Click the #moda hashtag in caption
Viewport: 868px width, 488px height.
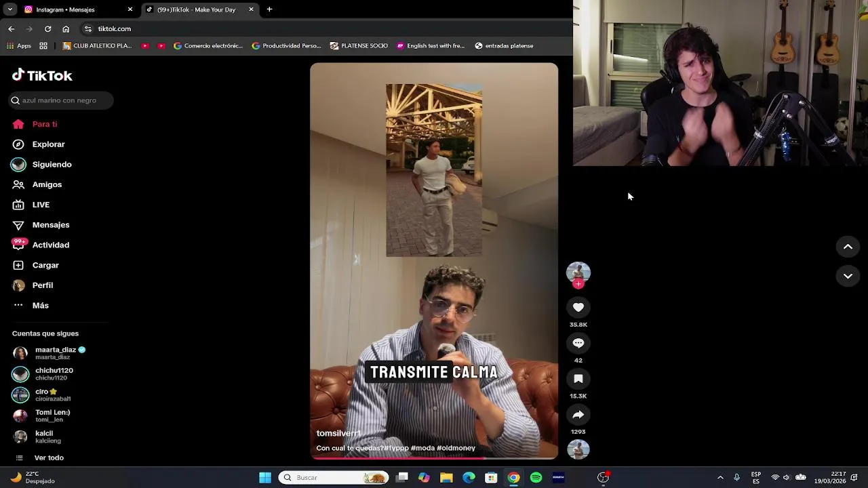click(422, 448)
